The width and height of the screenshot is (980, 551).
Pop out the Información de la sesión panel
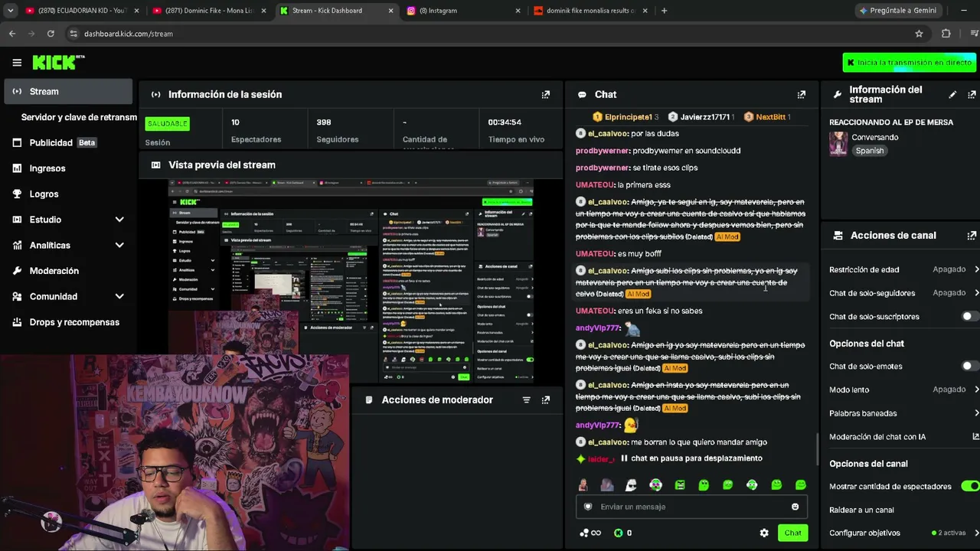click(546, 94)
